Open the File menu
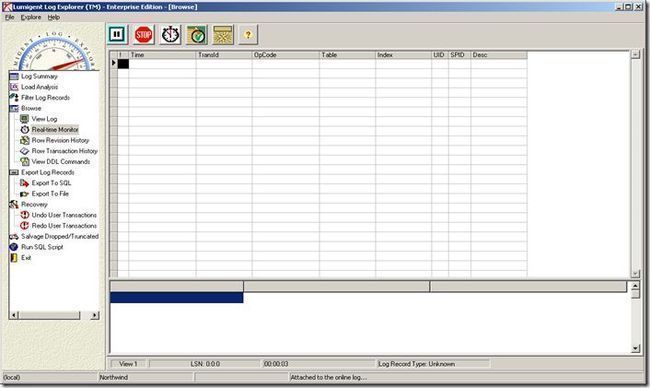The image size is (650, 388). [x=10, y=17]
